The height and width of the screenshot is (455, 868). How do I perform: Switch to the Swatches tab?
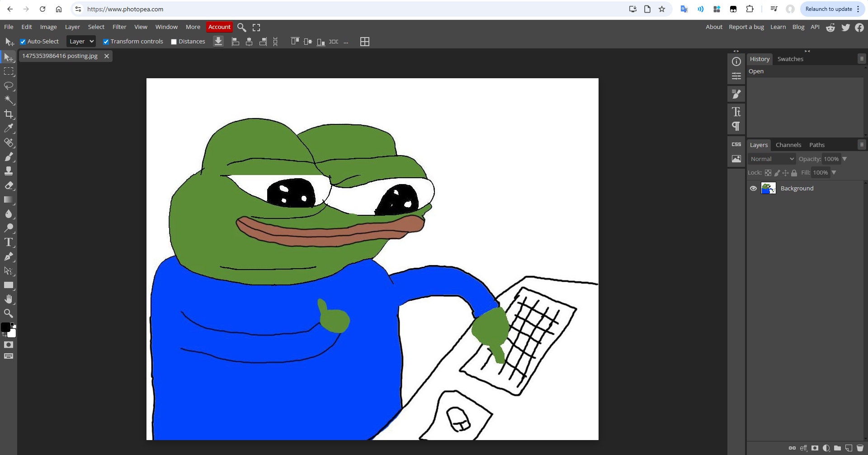point(790,59)
